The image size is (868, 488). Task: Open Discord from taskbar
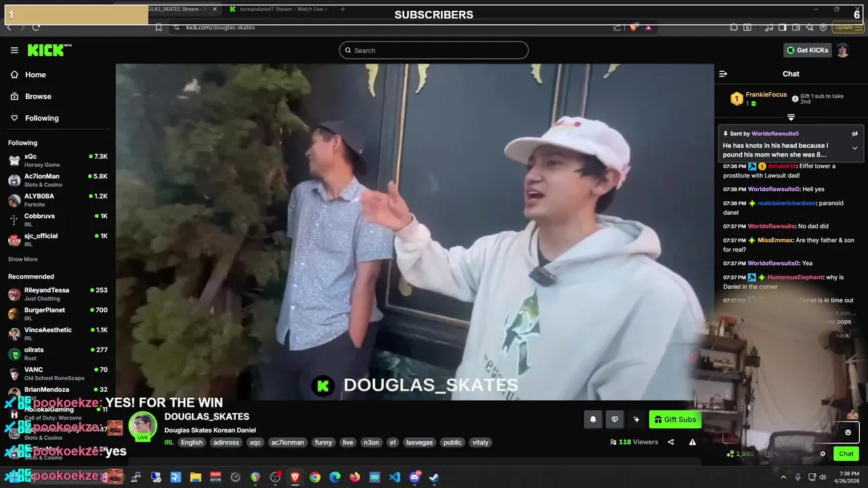point(414,477)
